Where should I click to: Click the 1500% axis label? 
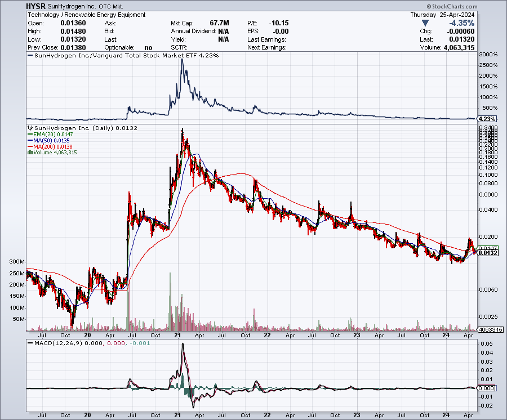488,87
